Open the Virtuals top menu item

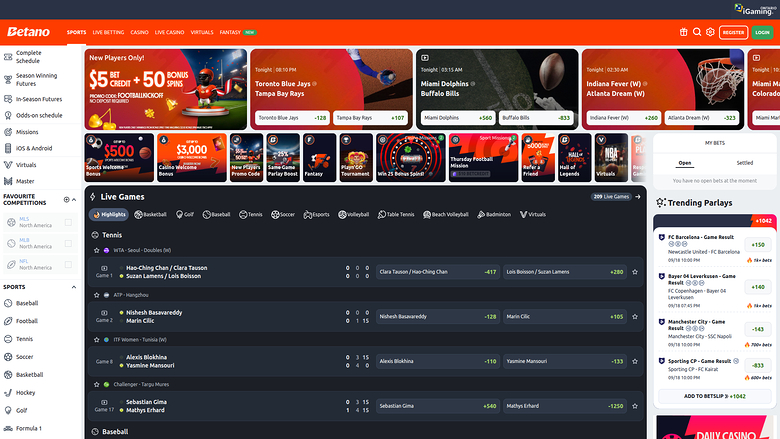click(x=202, y=32)
